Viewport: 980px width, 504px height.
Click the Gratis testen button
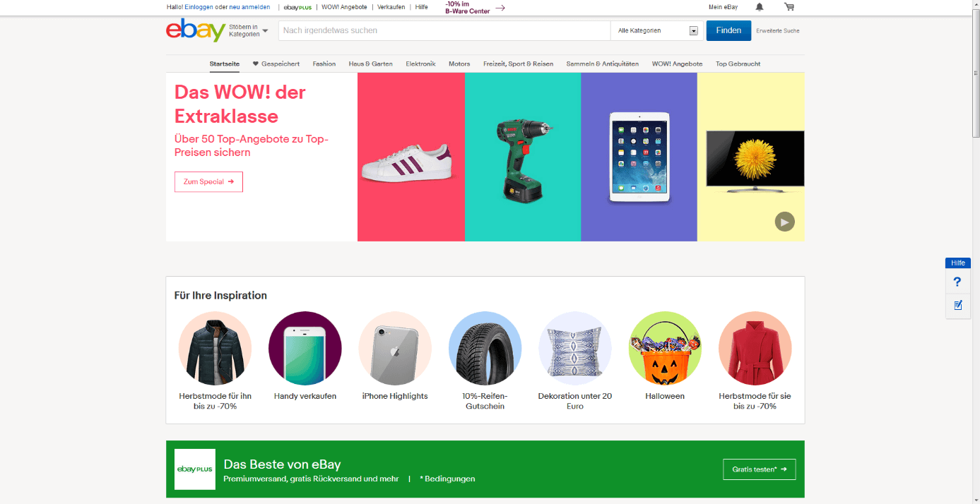coord(759,469)
